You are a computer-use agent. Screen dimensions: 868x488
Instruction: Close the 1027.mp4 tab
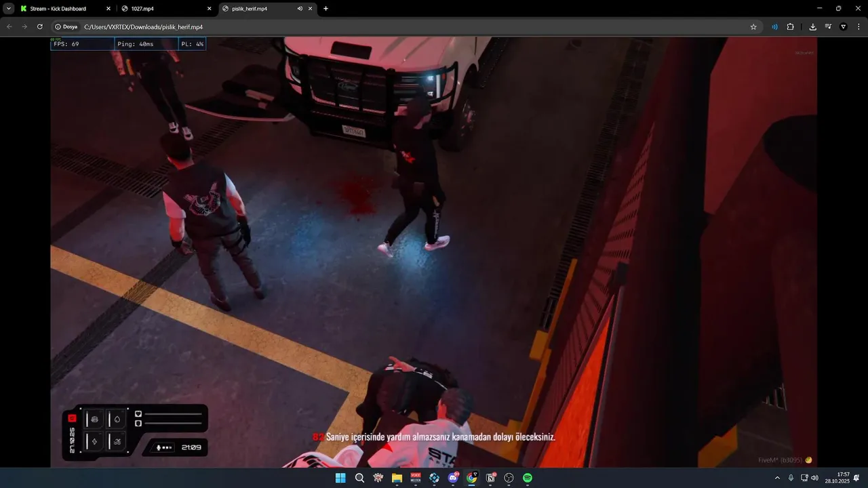tap(209, 9)
